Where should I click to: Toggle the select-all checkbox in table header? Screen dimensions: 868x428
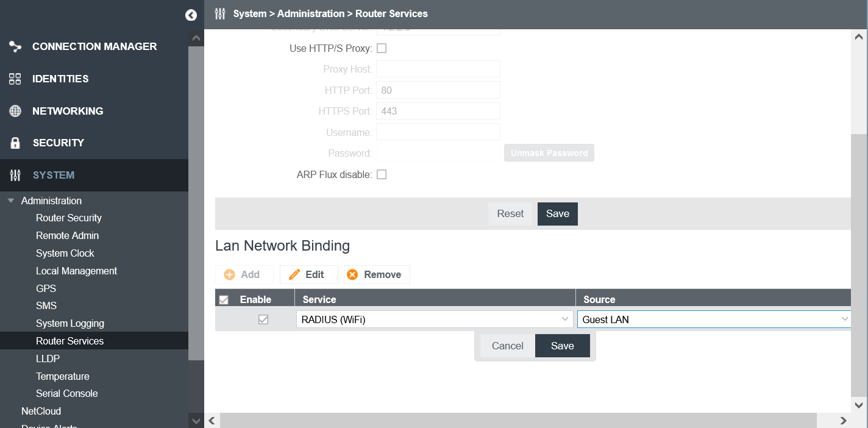(224, 300)
